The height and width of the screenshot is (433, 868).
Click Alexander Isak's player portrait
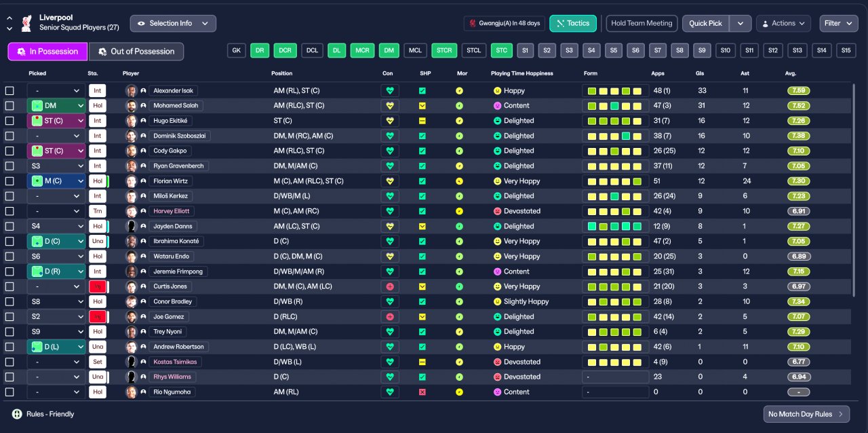tap(131, 91)
